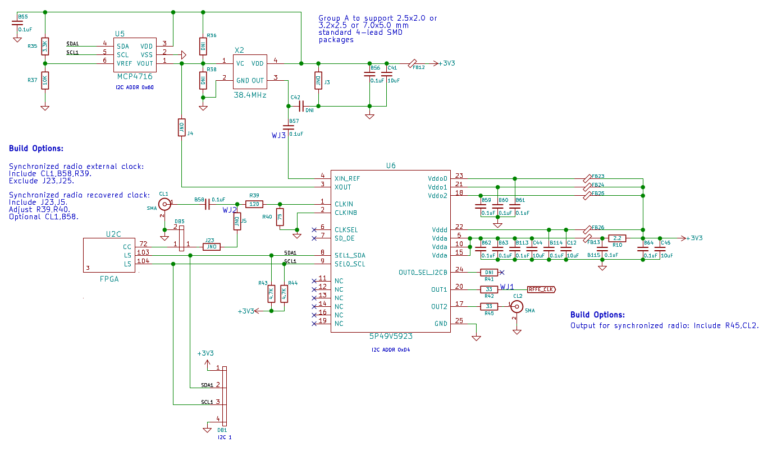768x451 pixels.
Task: Click the CL2 SMA output connector
Action: (x=516, y=307)
